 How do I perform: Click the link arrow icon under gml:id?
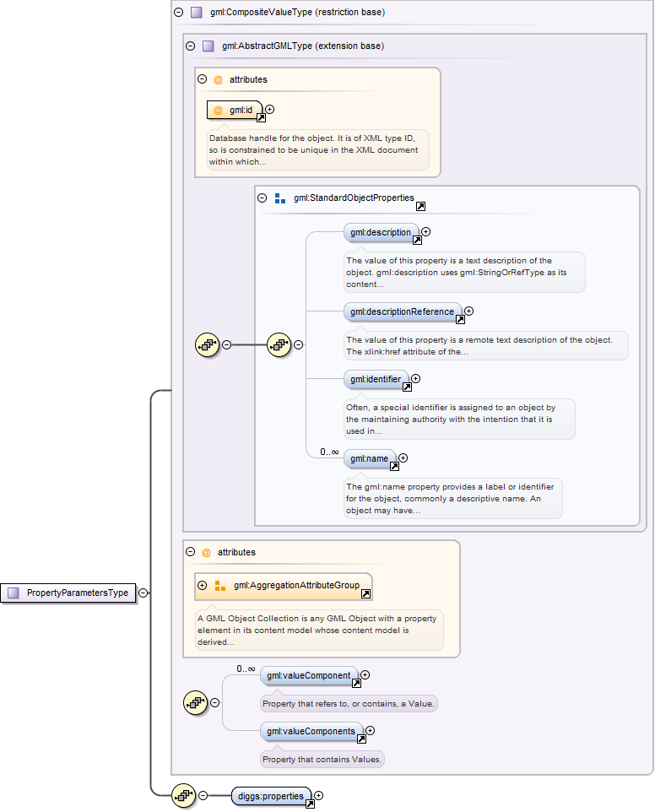click(x=261, y=119)
